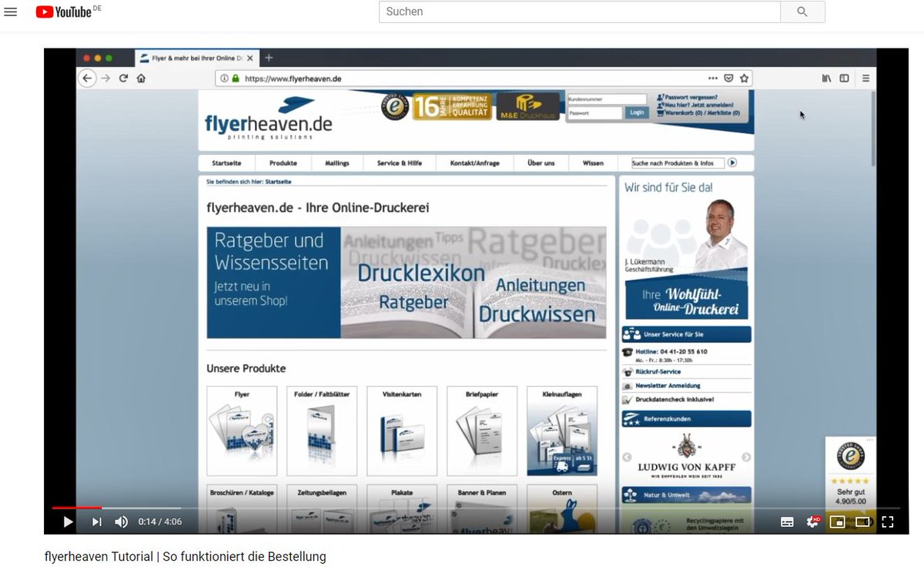Toggle the Firefox sidebar icon
The width and height of the screenshot is (924, 570).
(845, 78)
